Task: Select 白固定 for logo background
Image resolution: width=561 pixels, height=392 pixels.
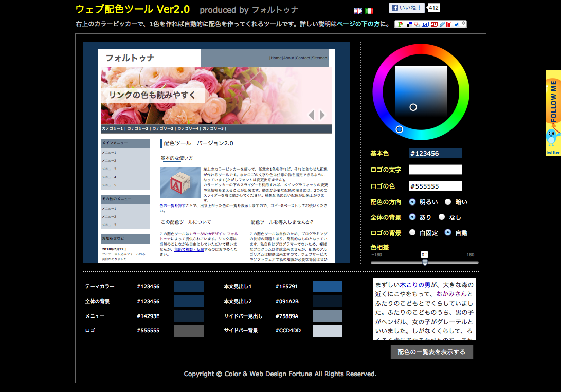Action: point(412,233)
